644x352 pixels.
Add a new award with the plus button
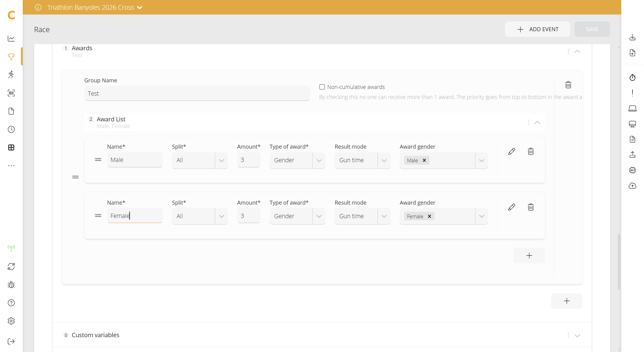click(529, 255)
